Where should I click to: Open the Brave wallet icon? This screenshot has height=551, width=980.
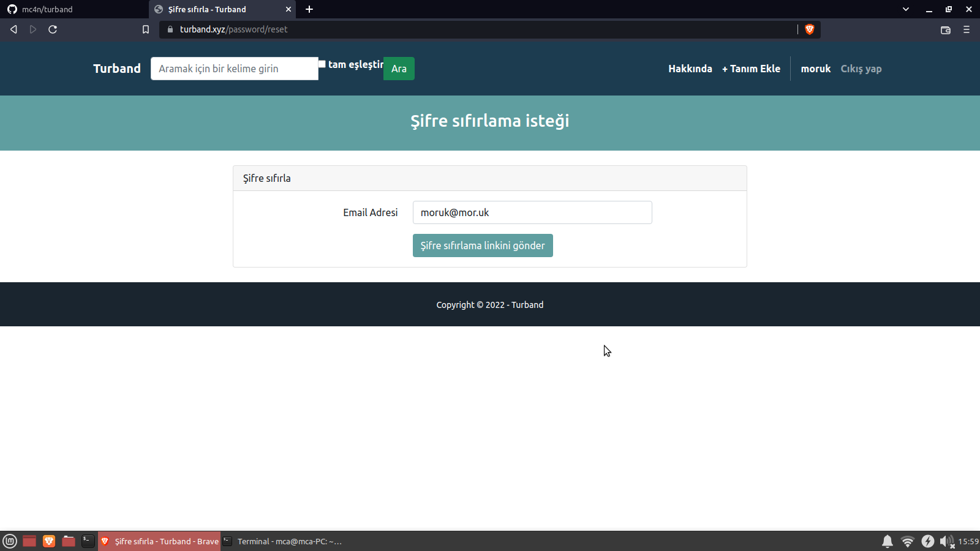pyautogui.click(x=946, y=29)
